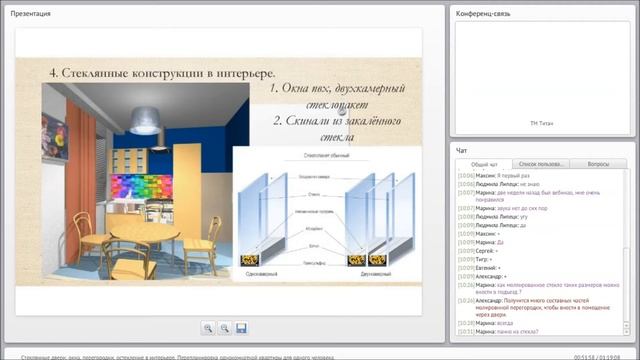Click the playback time counter 00:51:58

(584, 358)
